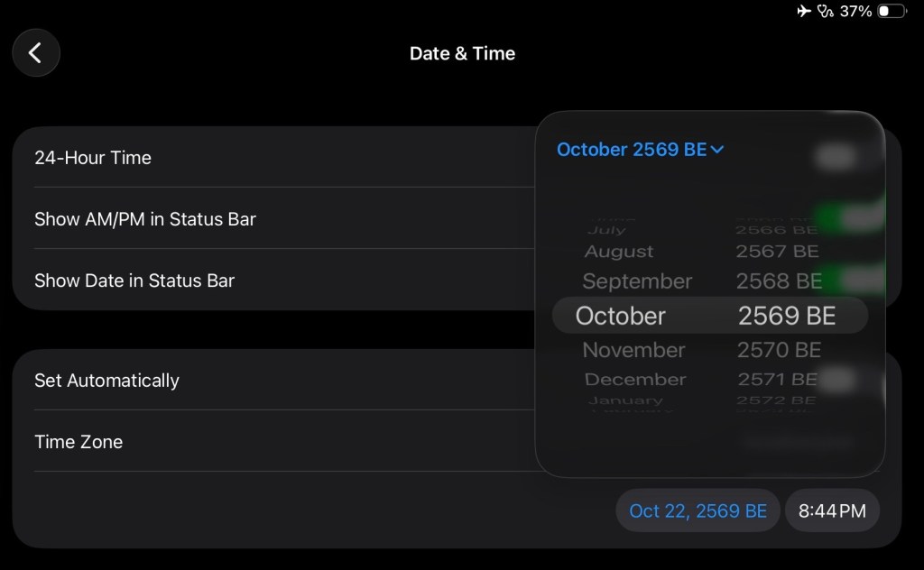Image resolution: width=924 pixels, height=570 pixels.
Task: Choose 2568 BE in the year wheel
Action: click(x=779, y=281)
